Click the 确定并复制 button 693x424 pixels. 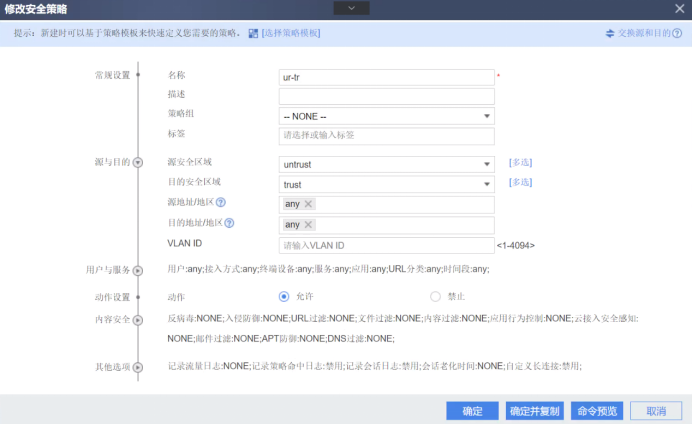click(535, 411)
